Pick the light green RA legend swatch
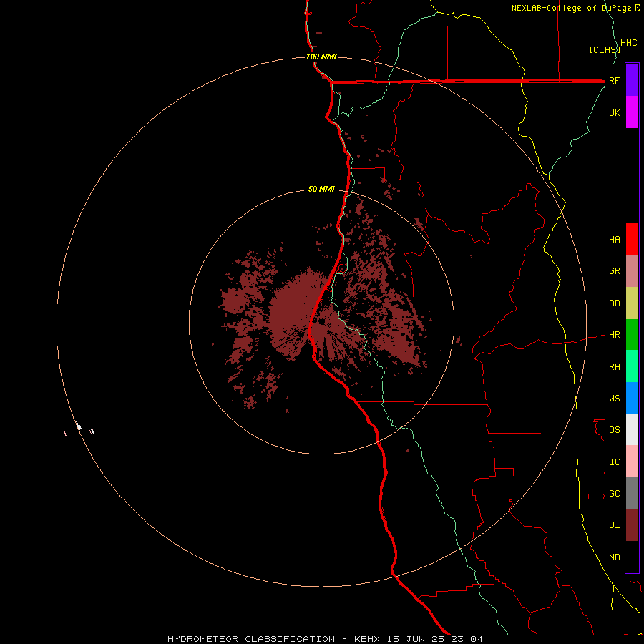Image resolution: width=644 pixels, height=644 pixels. (x=632, y=366)
